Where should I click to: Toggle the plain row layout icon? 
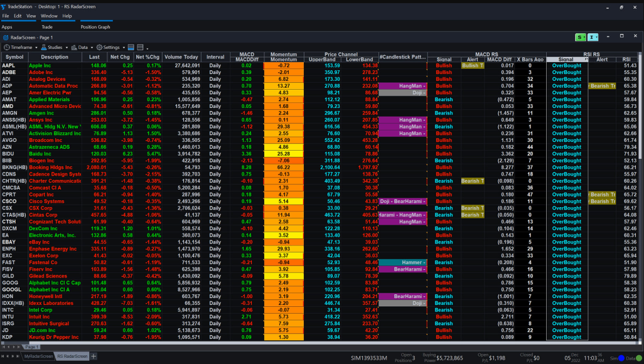point(140,47)
